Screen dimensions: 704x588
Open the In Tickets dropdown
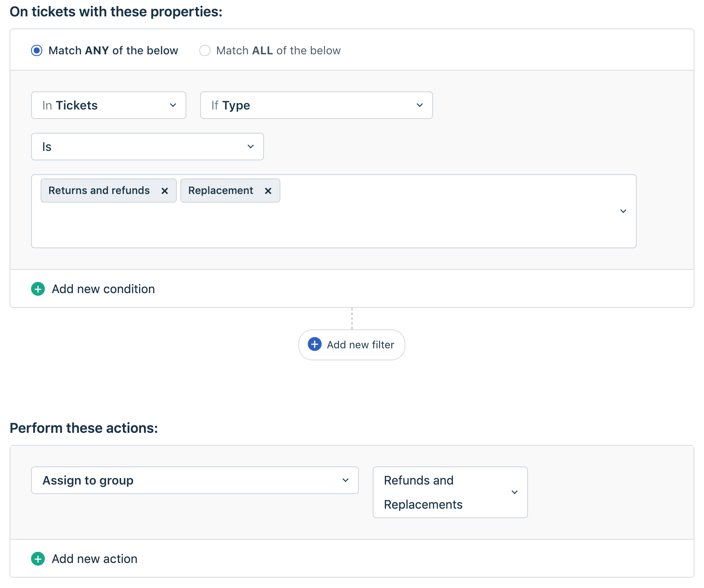[108, 105]
